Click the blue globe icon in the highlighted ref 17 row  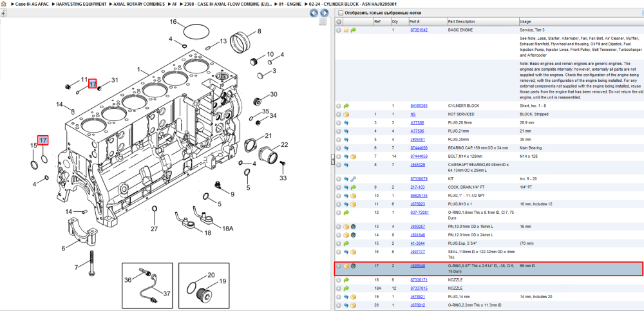[x=353, y=266]
